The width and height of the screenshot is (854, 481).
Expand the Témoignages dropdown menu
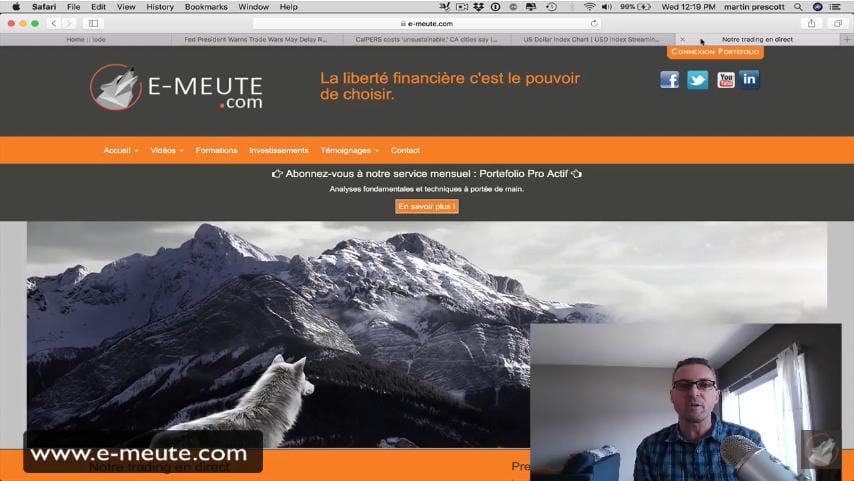pos(350,150)
